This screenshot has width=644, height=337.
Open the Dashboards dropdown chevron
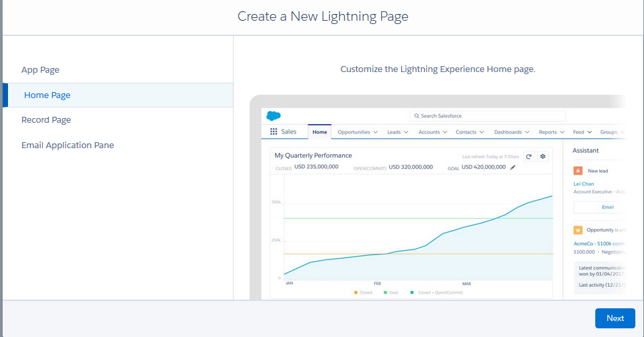coord(527,132)
